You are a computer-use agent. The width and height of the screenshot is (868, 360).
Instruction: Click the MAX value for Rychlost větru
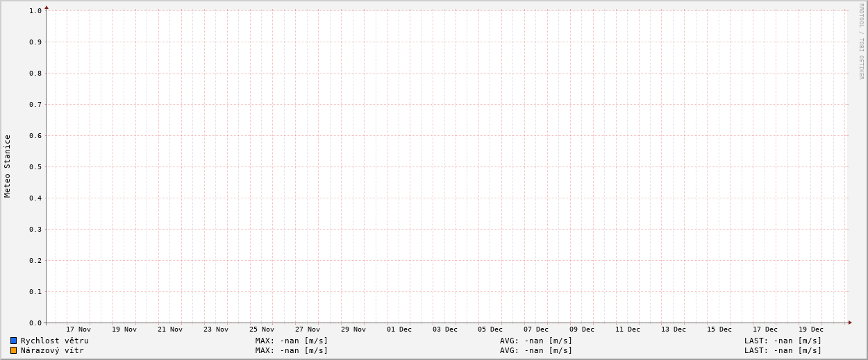tap(291, 341)
